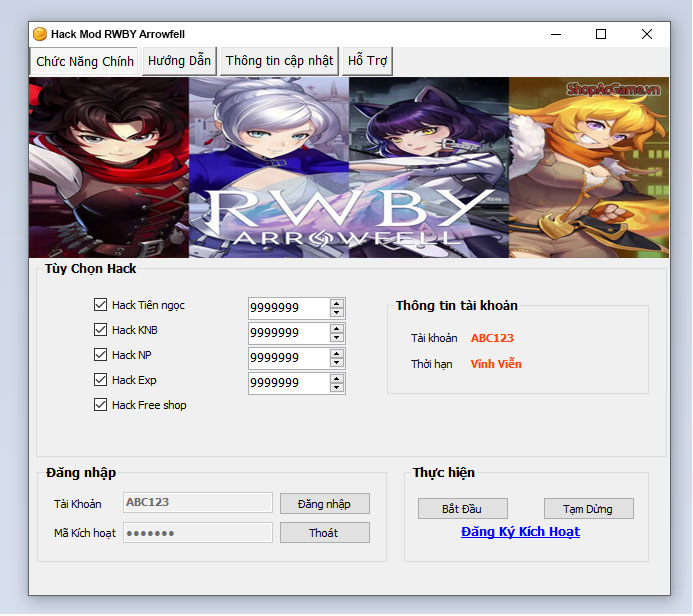Click the Đăng nhập button

tap(324, 504)
